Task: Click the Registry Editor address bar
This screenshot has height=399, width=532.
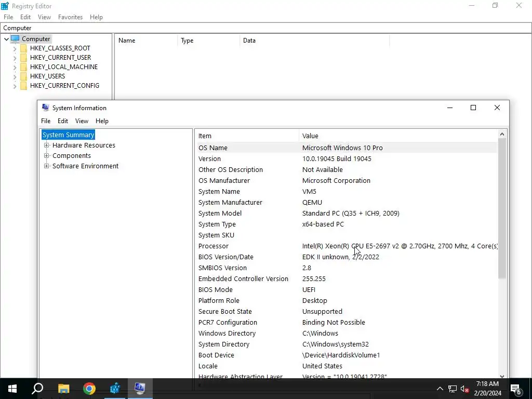Action: click(x=266, y=28)
